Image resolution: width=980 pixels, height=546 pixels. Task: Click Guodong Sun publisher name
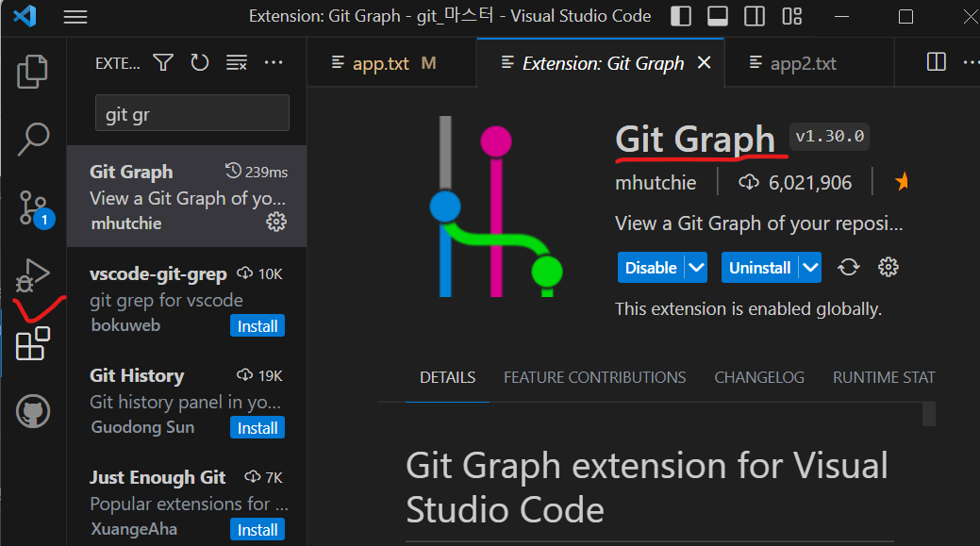tap(142, 427)
